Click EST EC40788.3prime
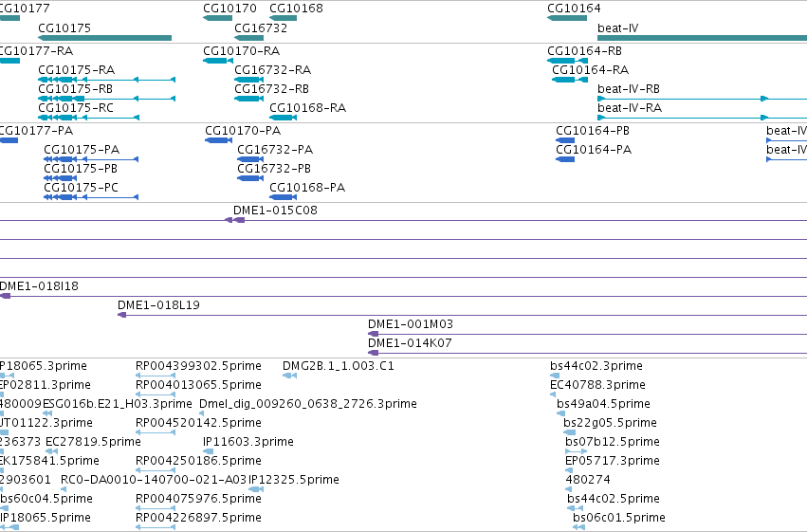 pyautogui.click(x=553, y=394)
